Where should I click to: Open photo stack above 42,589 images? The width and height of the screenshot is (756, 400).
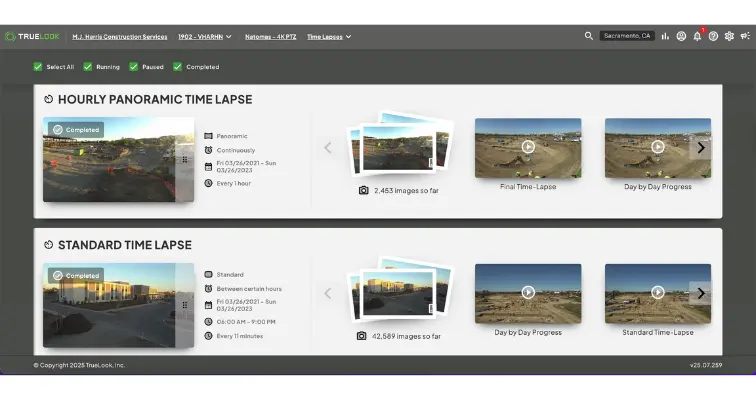(400, 289)
